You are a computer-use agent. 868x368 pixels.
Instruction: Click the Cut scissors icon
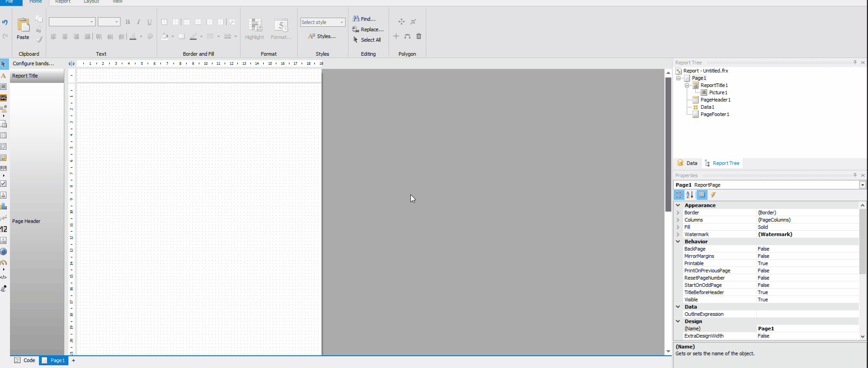tap(39, 29)
